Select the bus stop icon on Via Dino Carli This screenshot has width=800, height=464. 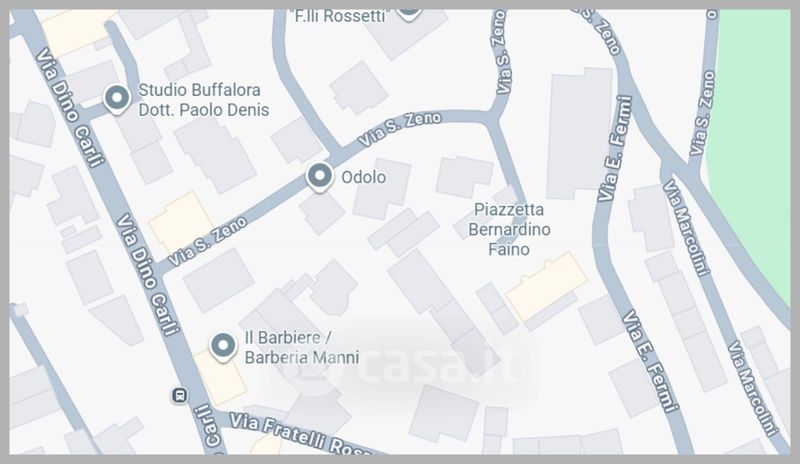tap(179, 395)
